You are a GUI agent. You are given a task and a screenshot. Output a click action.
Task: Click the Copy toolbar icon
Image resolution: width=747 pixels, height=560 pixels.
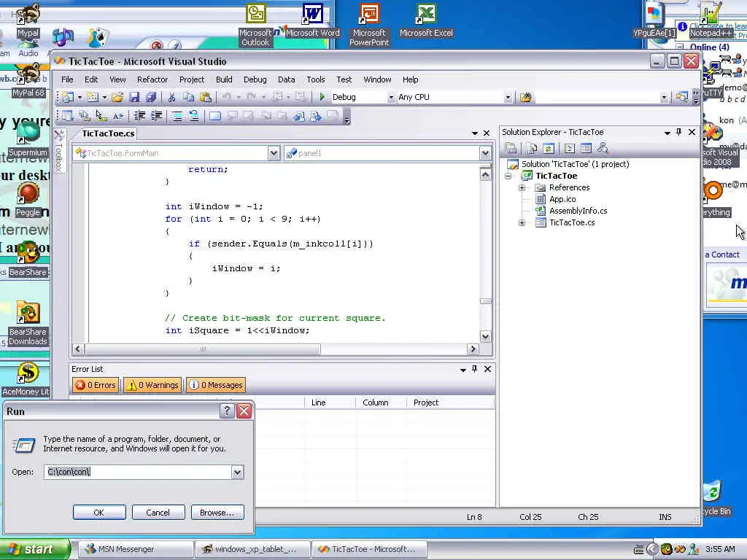(189, 97)
